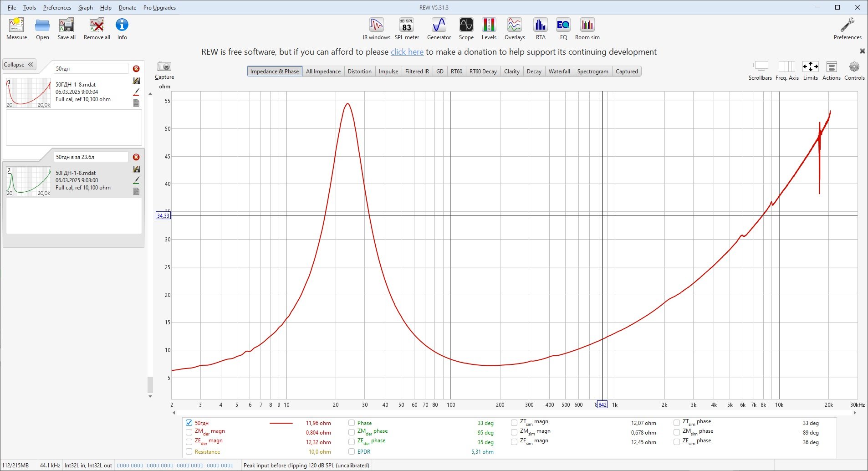Collapse the measurements side panel
Viewport: 868px width, 471px height.
(x=19, y=65)
